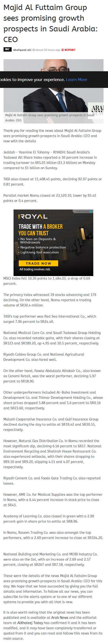This screenshot has width=108, height=644.
Task: Click the CEO article header image
Action: click(53, 91)
